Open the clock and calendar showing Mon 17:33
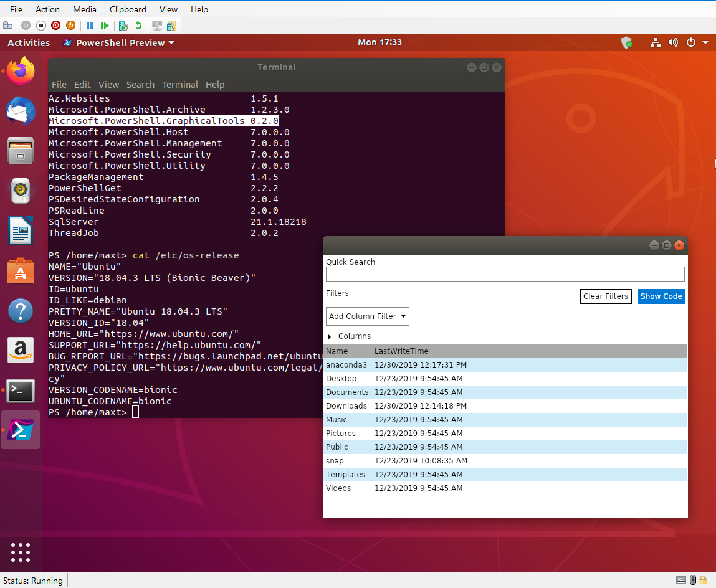Viewport: 716px width, 588px height. [x=379, y=42]
